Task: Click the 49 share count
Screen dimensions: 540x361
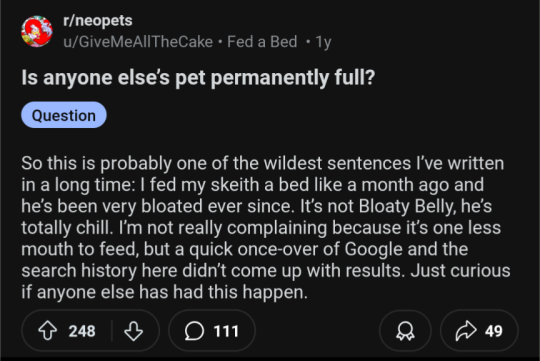Action: (494, 331)
